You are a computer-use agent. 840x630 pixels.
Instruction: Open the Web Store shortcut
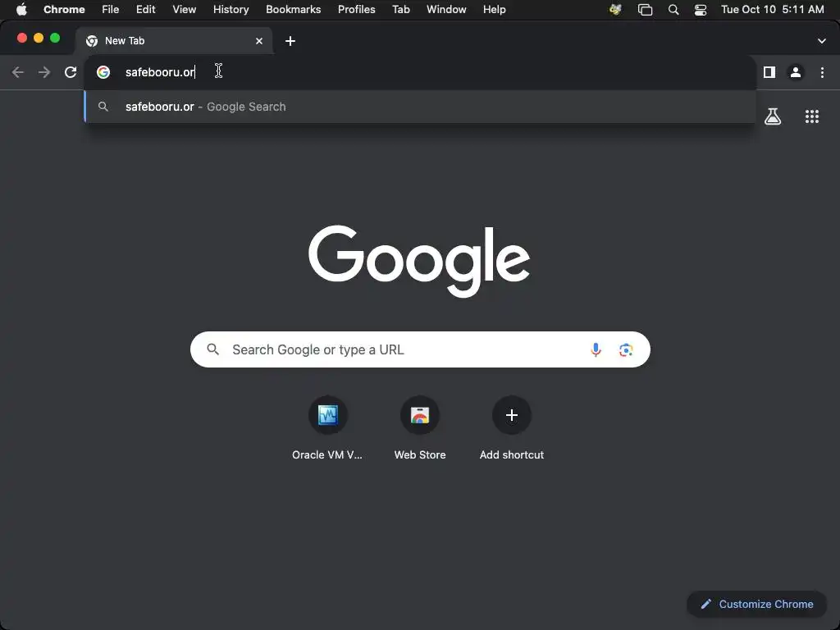point(420,428)
